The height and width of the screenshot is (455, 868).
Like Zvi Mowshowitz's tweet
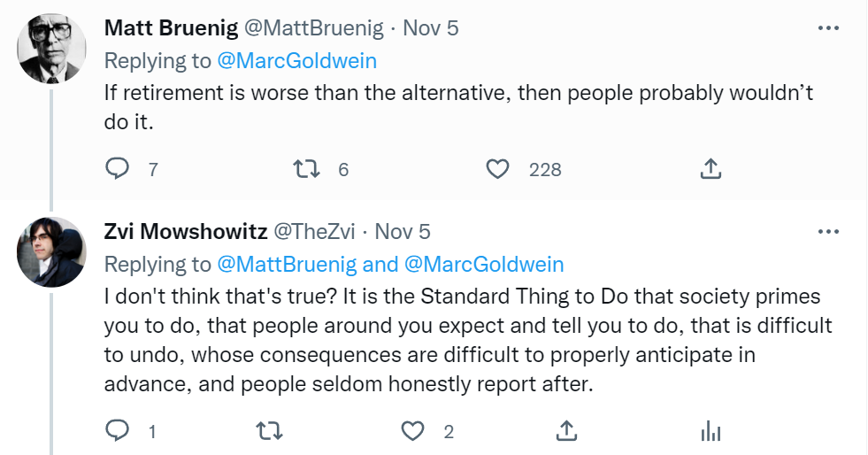(413, 431)
